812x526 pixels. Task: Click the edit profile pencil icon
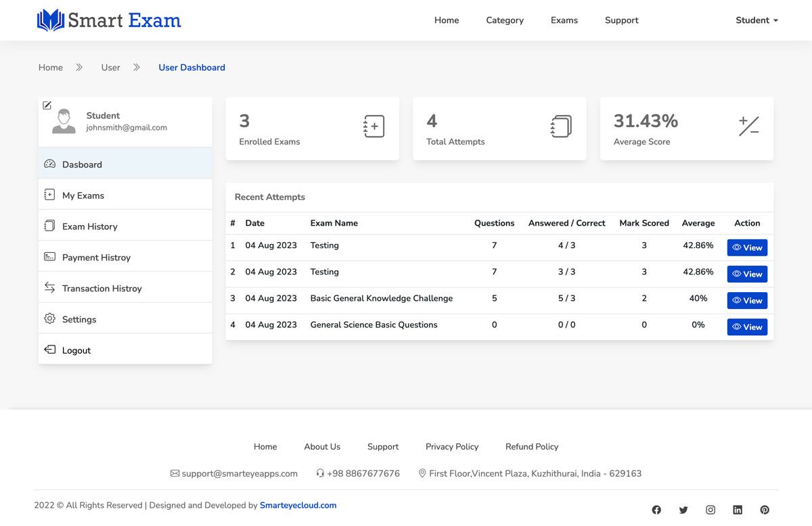point(47,105)
